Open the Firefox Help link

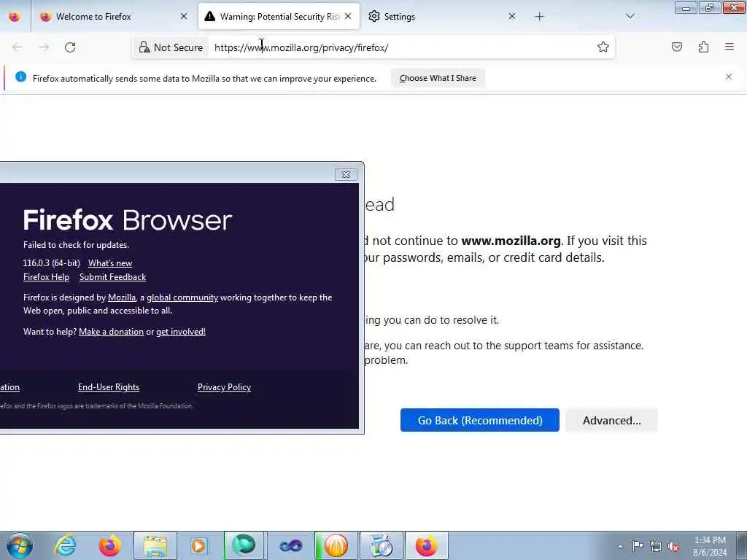(46, 277)
